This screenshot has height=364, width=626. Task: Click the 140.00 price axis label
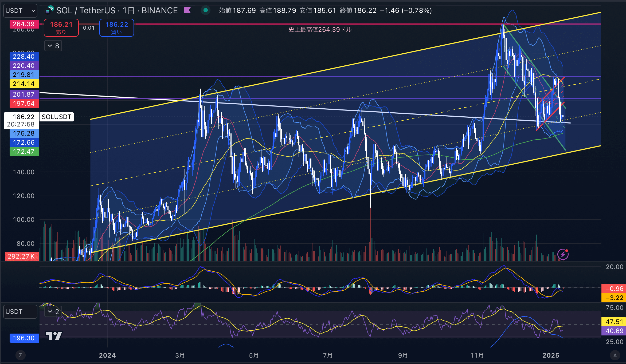point(24,172)
